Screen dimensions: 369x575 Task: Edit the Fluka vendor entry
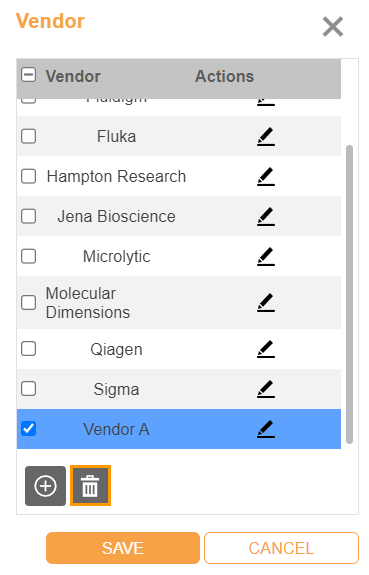(266, 136)
